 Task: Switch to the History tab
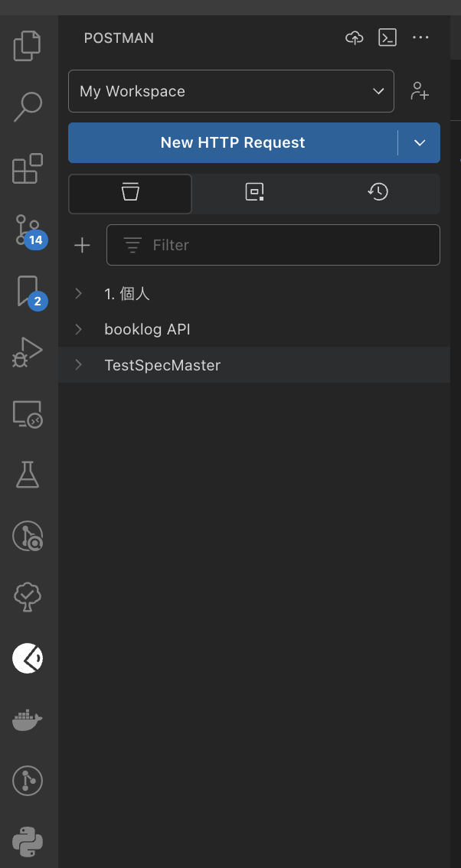(378, 193)
